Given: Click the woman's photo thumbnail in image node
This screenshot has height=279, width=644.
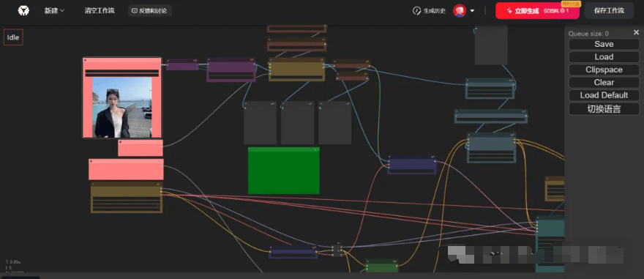Looking at the screenshot, I should click(x=122, y=108).
